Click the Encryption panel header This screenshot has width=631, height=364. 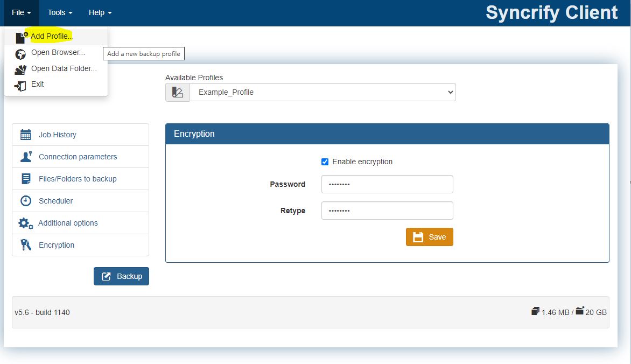[x=387, y=134]
